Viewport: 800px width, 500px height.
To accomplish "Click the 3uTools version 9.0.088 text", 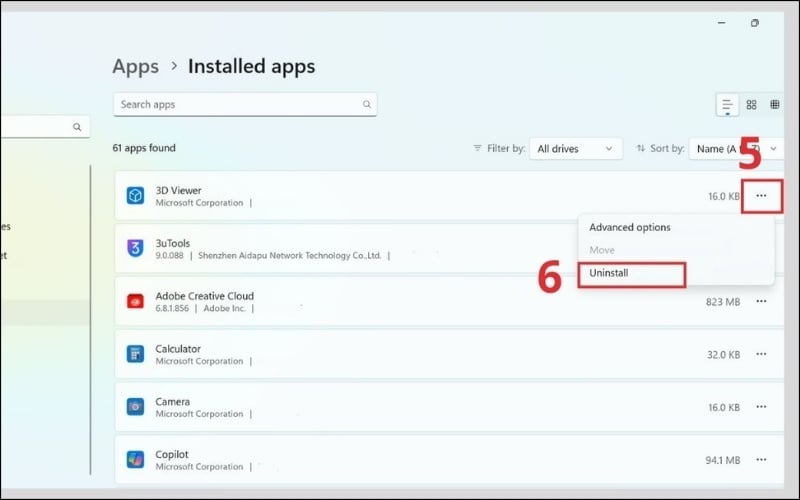I will [x=169, y=256].
